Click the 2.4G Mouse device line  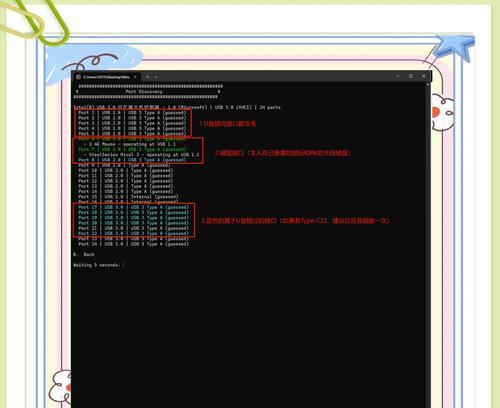[x=130, y=144]
